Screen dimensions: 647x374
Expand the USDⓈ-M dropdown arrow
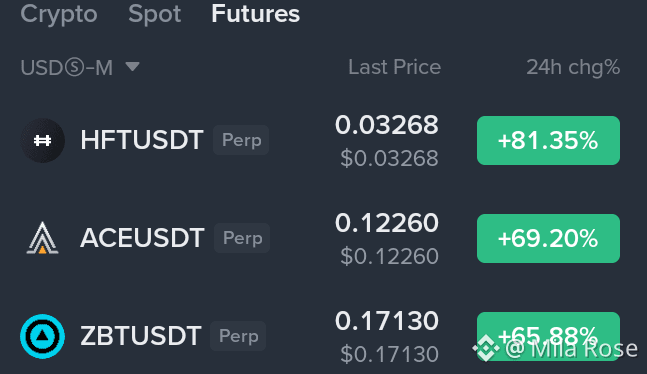tap(132, 66)
